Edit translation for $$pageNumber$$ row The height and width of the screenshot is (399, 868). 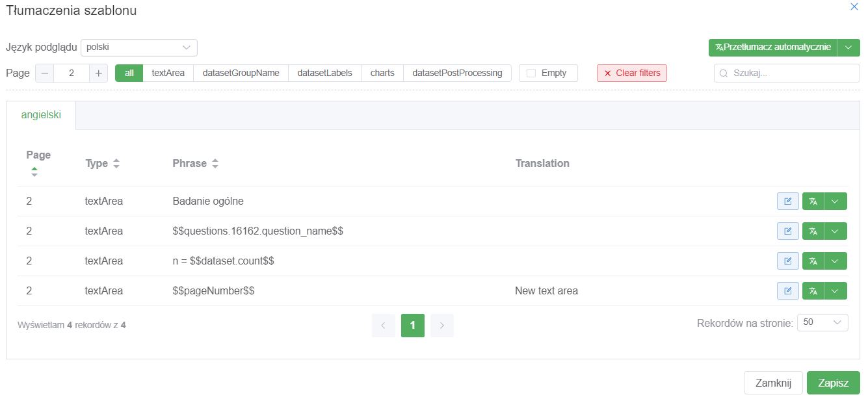(788, 291)
